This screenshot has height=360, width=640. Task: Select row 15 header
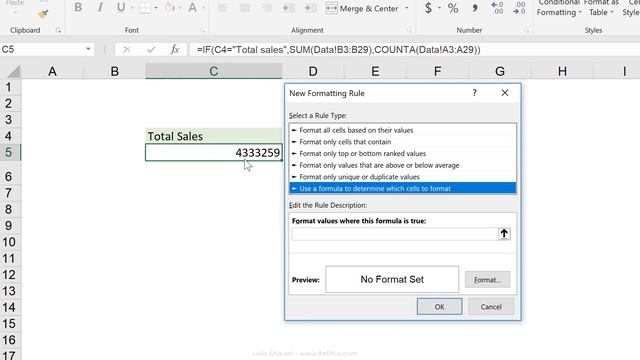coord(9,324)
